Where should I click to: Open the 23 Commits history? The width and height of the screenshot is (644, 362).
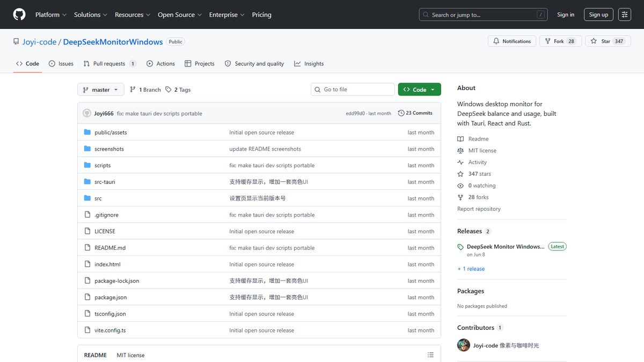pyautogui.click(x=415, y=113)
